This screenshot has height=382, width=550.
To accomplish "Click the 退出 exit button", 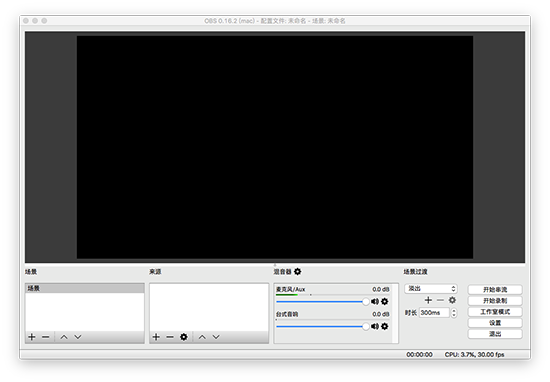I will click(495, 334).
